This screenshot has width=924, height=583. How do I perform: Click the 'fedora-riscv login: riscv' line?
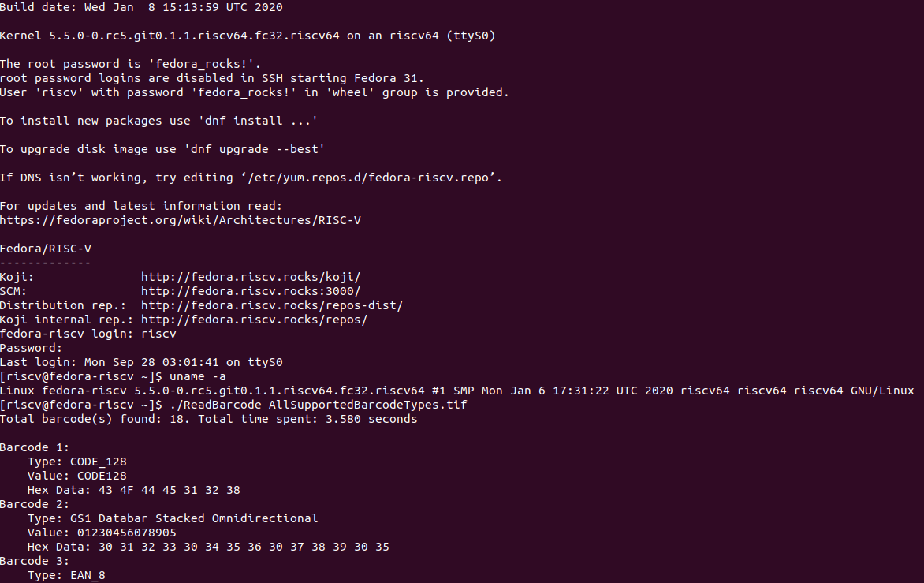(88, 334)
